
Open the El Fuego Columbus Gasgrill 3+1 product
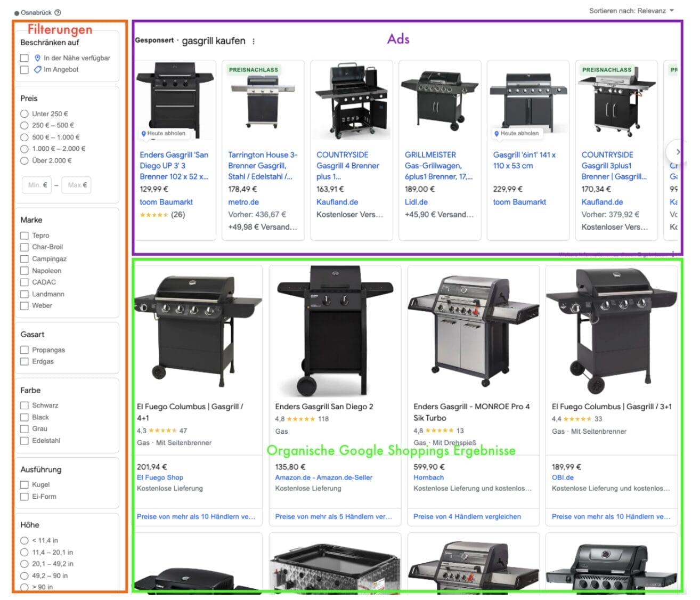point(611,406)
